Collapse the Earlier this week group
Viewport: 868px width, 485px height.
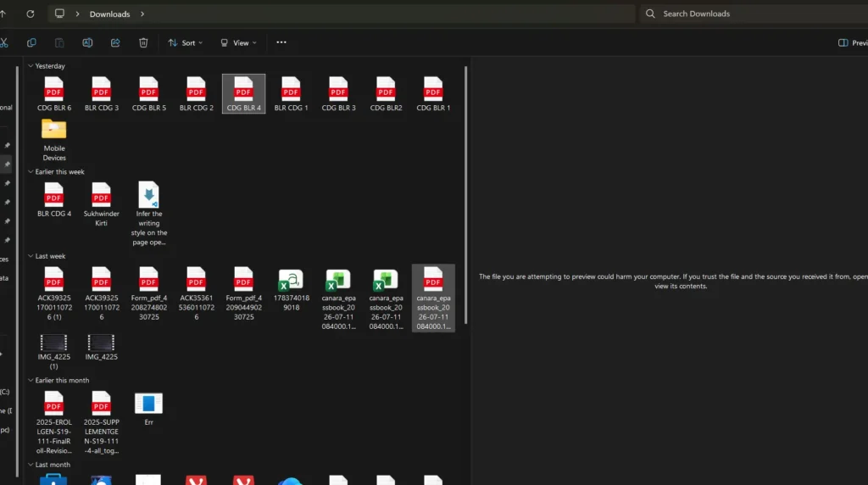31,171
